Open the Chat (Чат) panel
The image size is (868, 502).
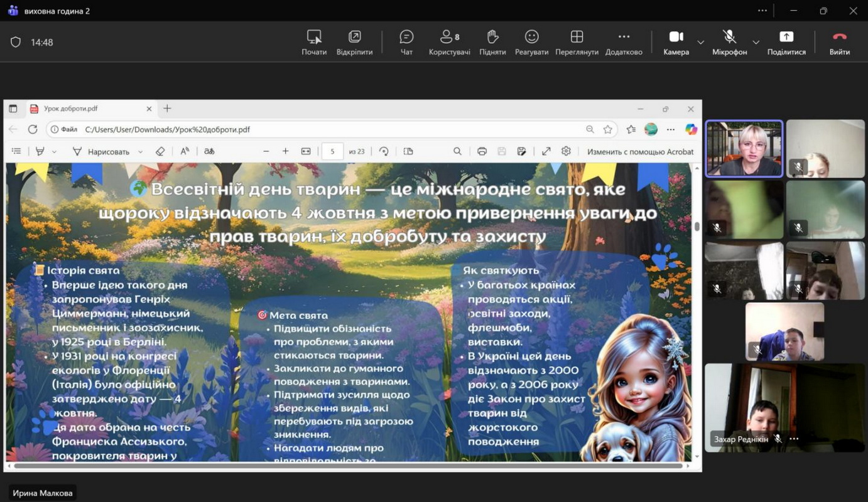tap(406, 42)
